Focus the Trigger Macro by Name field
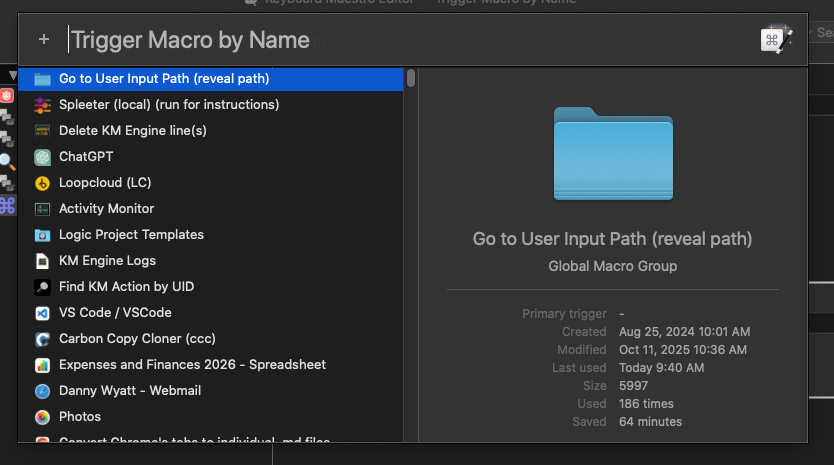This screenshot has height=465, width=834. click(400, 40)
